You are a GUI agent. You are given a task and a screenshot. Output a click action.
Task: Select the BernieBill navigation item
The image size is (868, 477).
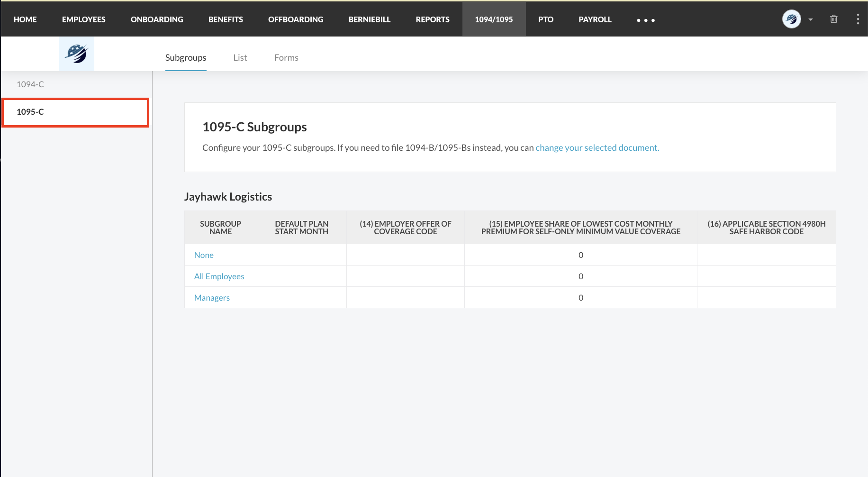pyautogui.click(x=369, y=19)
